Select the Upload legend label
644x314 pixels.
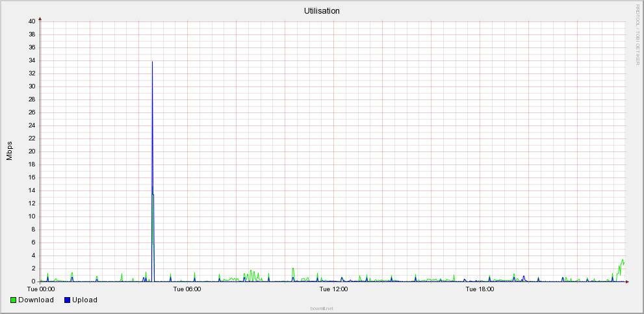(x=84, y=300)
